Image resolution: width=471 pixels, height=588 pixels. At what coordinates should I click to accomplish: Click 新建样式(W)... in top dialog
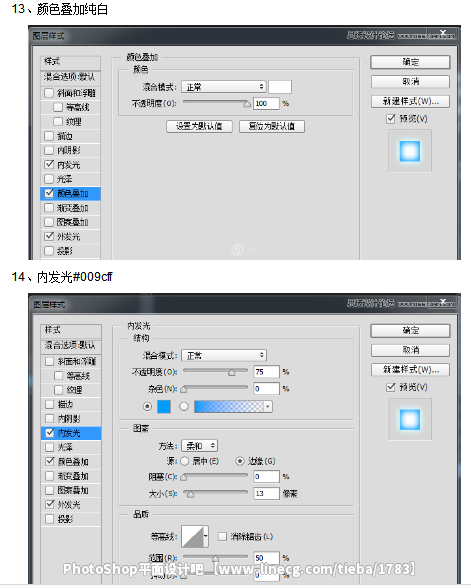[410, 101]
